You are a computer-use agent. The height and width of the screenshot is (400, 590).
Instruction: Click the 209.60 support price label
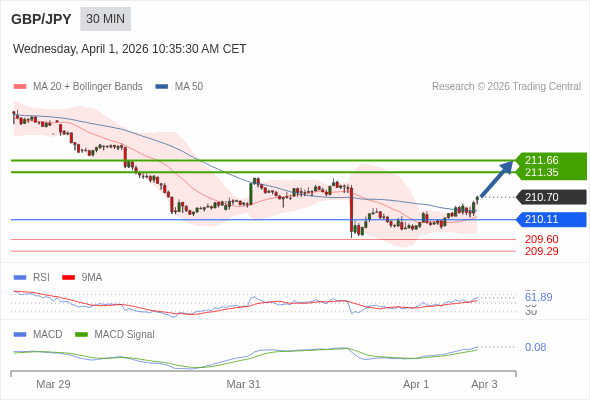542,239
